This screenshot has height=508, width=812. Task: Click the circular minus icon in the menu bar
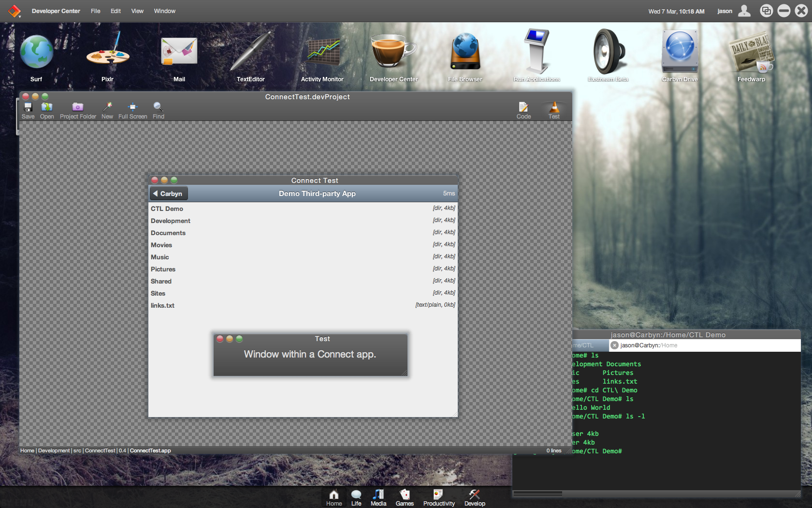coord(784,11)
